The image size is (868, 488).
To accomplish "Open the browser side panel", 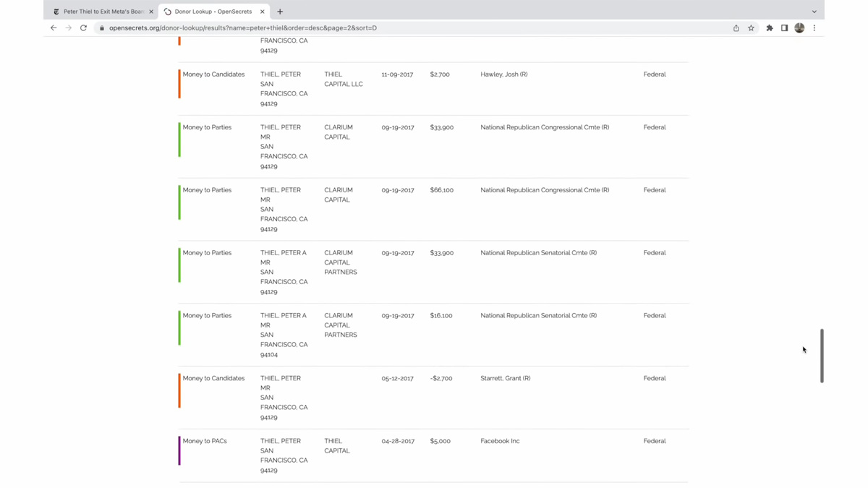I will pyautogui.click(x=784, y=28).
